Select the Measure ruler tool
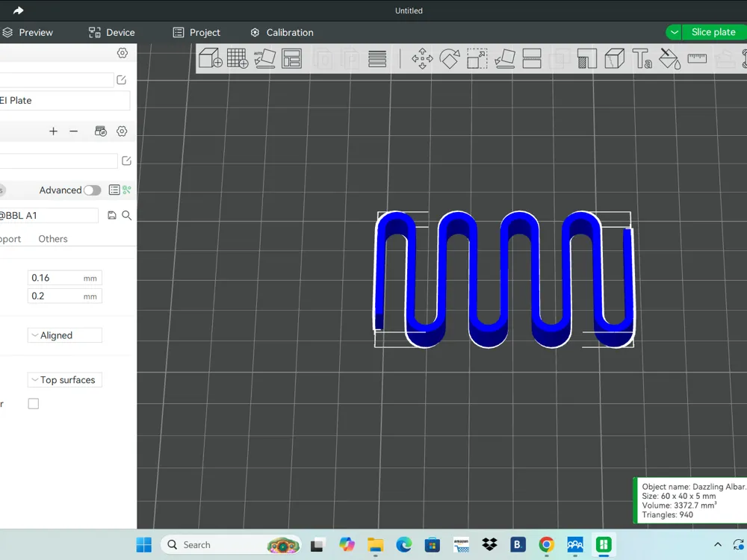The width and height of the screenshot is (747, 560). [x=697, y=58]
